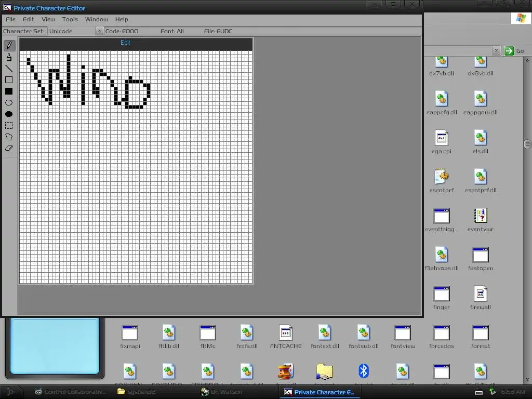Click the Explorer scrollbar down arrow

pos(527,380)
